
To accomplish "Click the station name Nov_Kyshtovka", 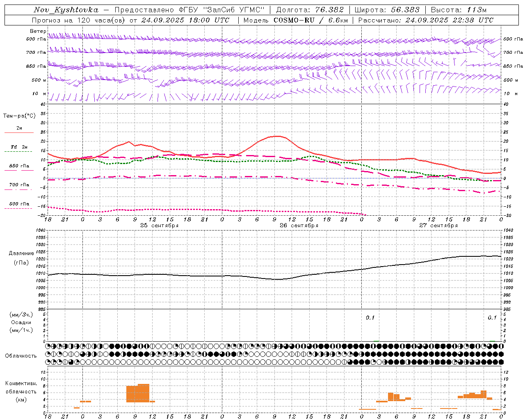I will 66,10.
